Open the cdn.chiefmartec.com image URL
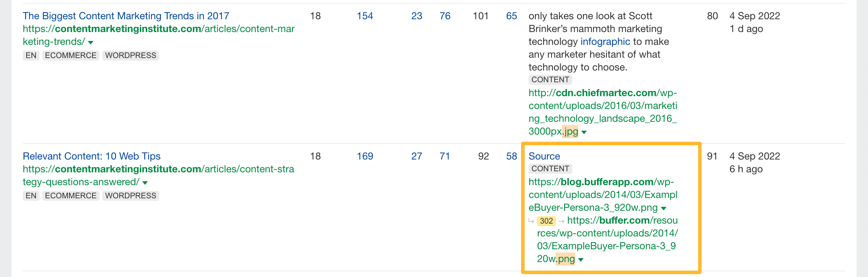 [x=603, y=112]
